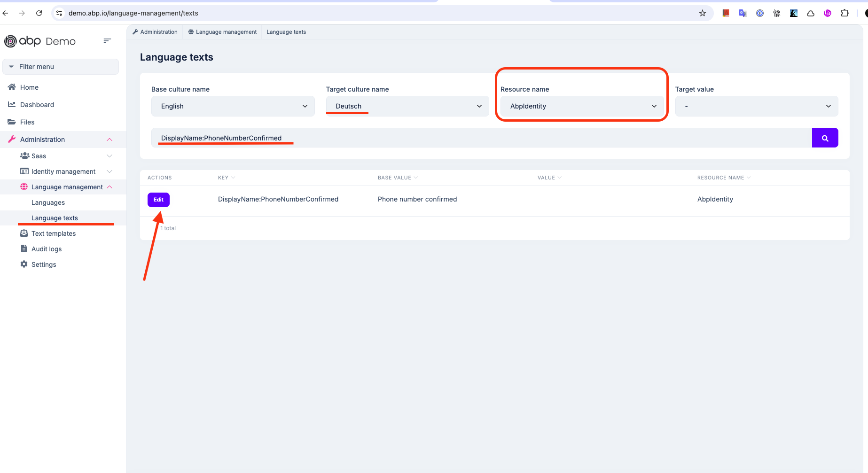Open the Text templates menu item

coord(54,233)
